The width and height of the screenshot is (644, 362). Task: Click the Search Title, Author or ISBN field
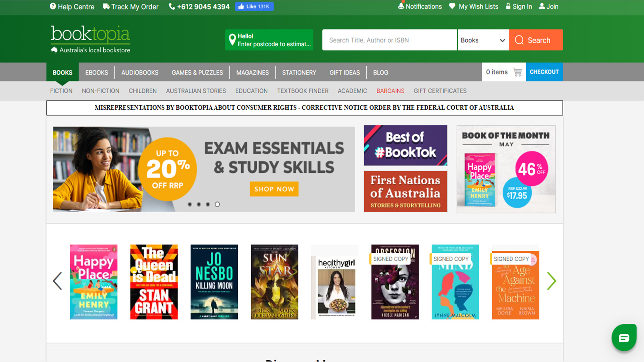tap(389, 40)
